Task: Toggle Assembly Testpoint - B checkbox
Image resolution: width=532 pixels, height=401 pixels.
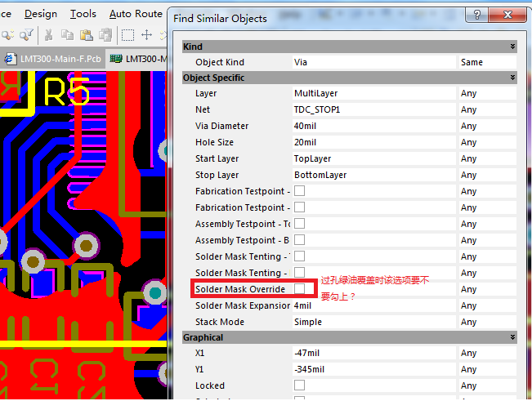Action: (x=299, y=239)
